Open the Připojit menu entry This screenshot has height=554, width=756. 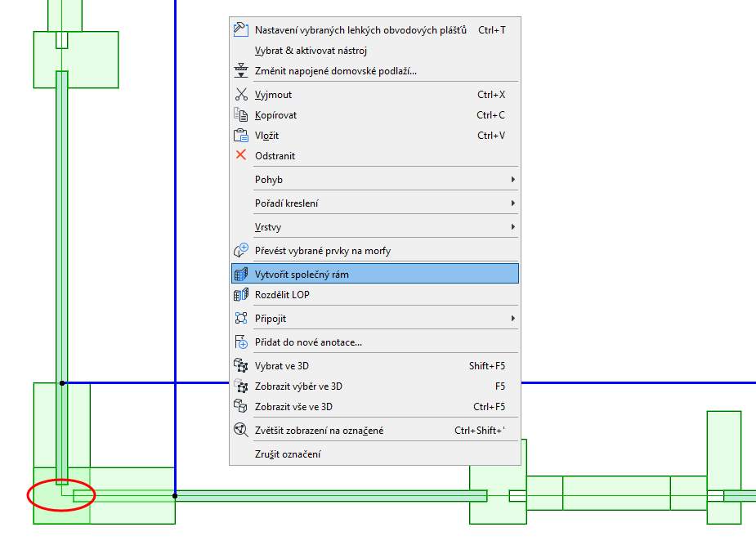click(374, 318)
